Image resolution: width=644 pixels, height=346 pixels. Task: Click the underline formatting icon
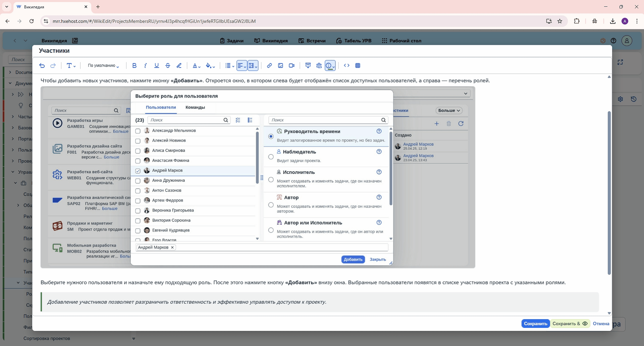(157, 66)
